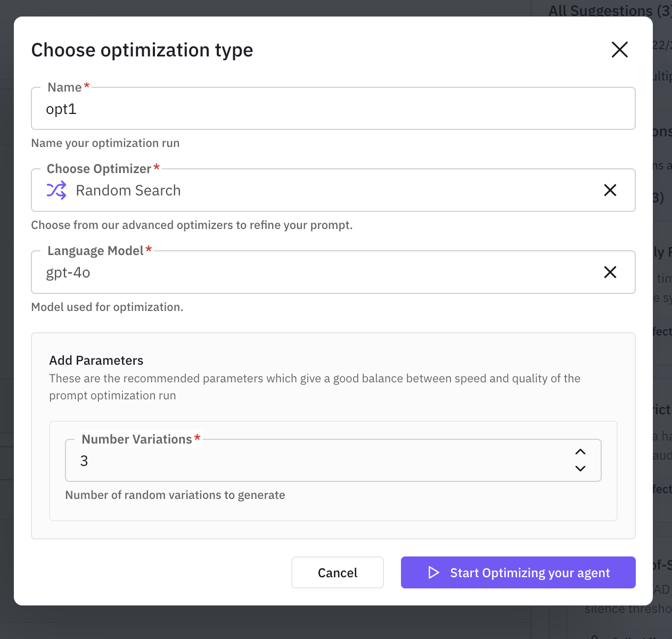Open the Choose Optimizer selection field
The height and width of the screenshot is (639, 672).
319,190
